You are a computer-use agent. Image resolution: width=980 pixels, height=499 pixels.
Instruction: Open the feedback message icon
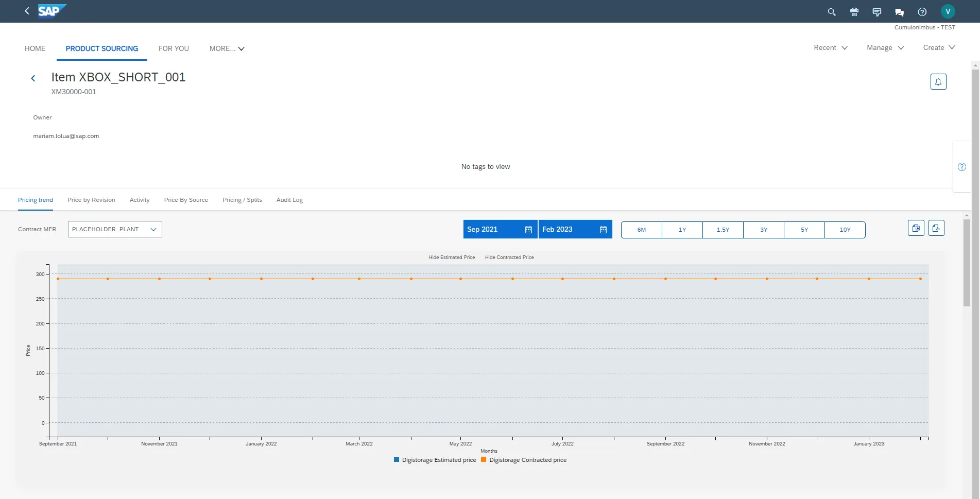(x=877, y=12)
